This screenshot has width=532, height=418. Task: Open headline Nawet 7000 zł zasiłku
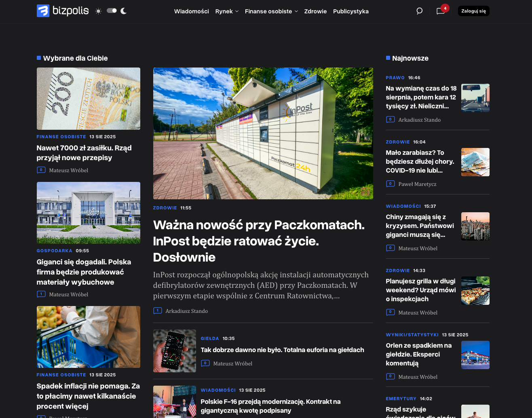click(x=84, y=153)
